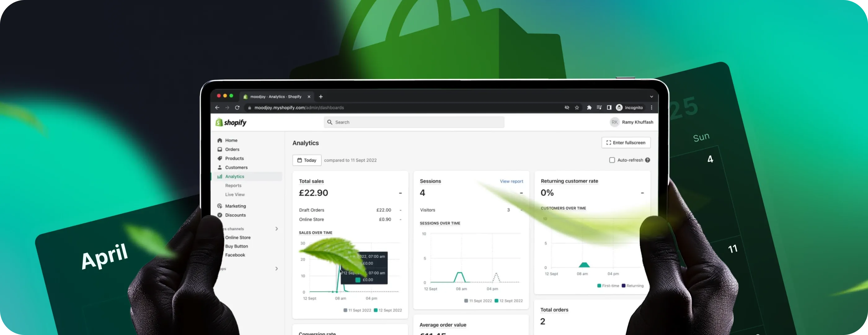Click the Auto-refresh help icon

click(x=648, y=160)
